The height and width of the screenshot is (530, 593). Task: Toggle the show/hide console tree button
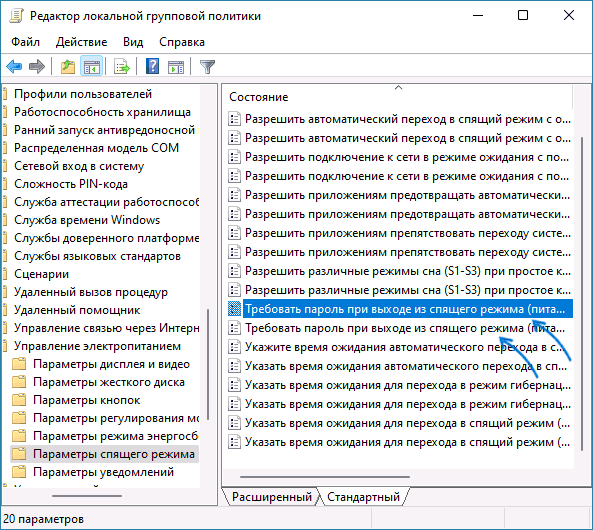92,67
